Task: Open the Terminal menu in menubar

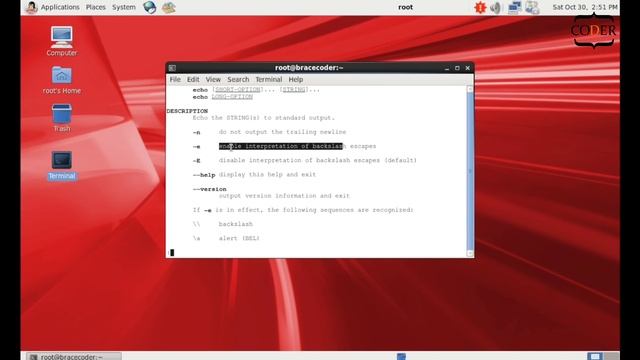Action: click(x=269, y=80)
